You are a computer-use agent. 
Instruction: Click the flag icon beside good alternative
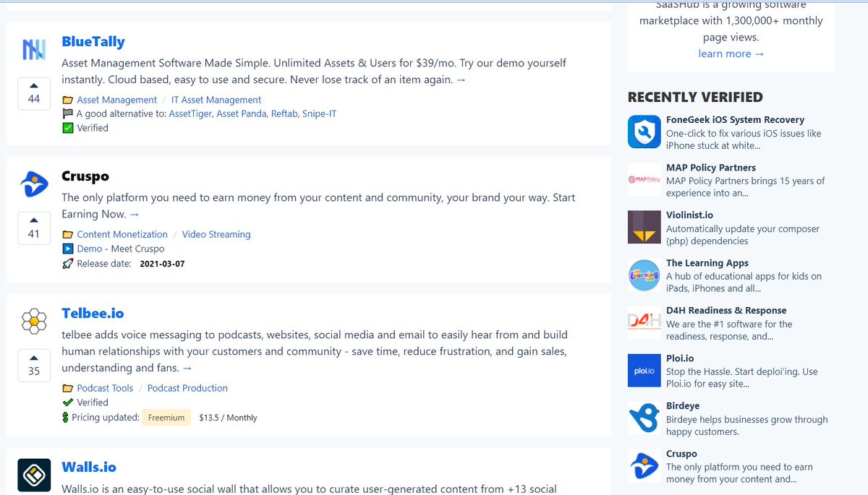click(67, 113)
